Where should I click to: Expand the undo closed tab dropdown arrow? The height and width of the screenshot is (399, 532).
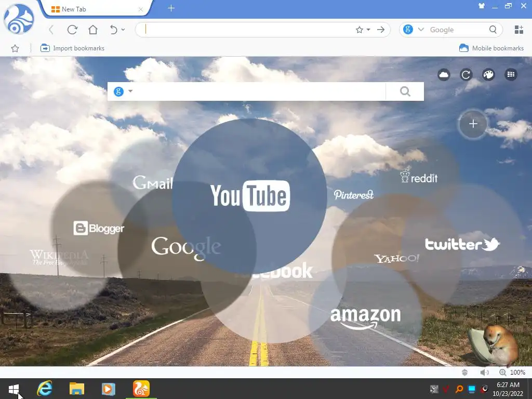[x=123, y=30]
